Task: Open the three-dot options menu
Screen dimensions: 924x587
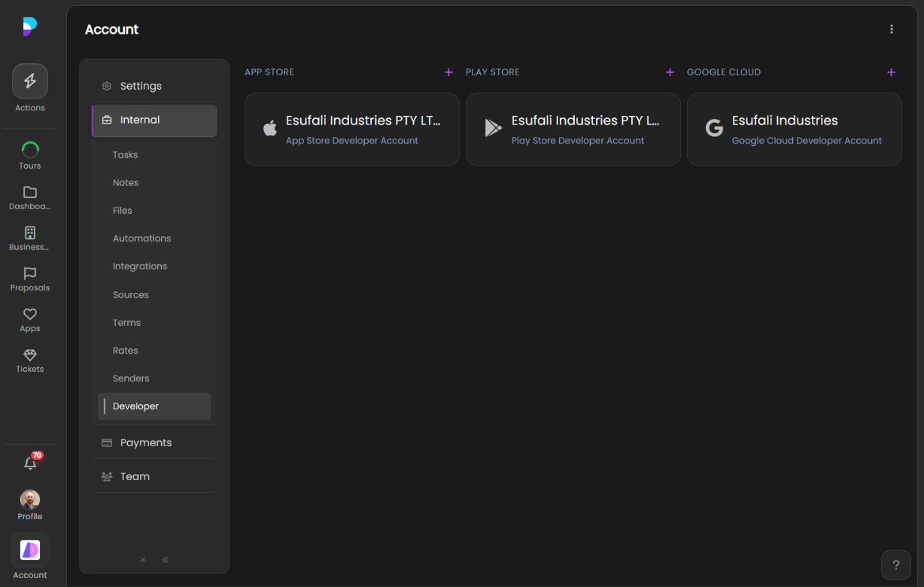Action: (892, 29)
